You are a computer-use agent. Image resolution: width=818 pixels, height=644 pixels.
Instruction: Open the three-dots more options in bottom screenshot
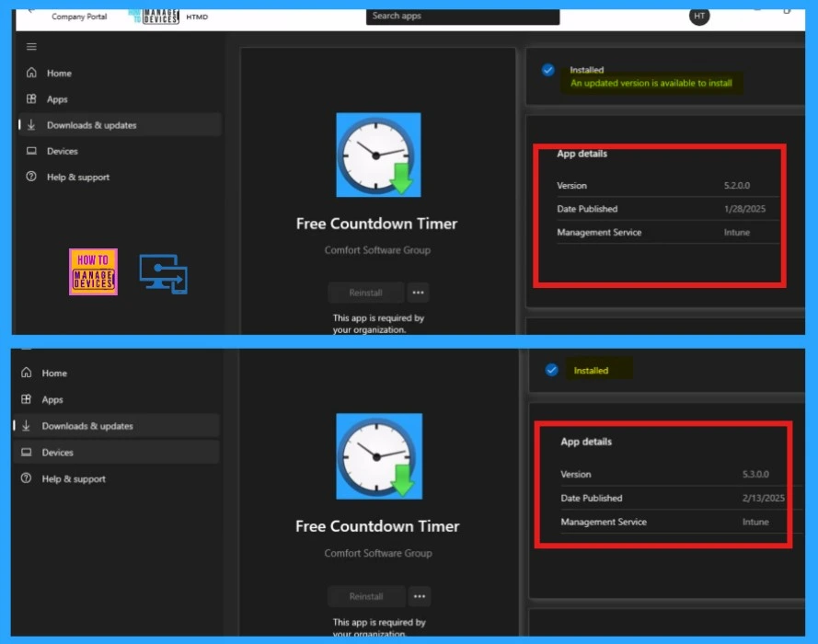click(x=420, y=596)
